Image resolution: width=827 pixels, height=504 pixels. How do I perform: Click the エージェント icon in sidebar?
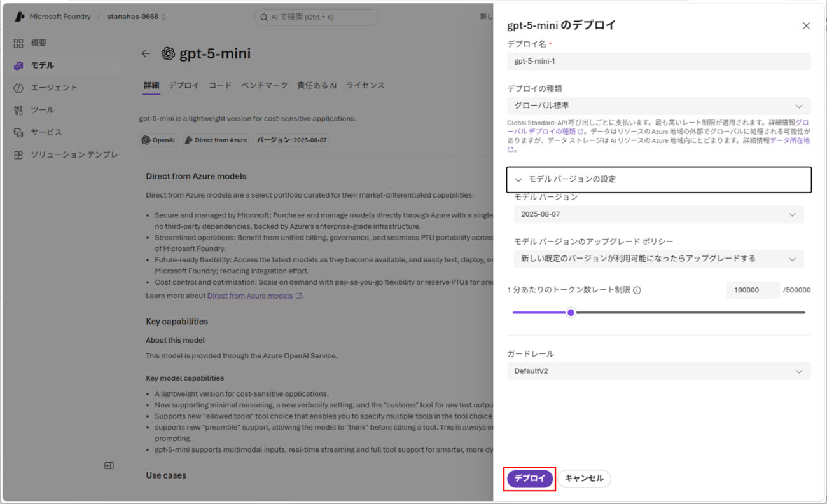click(x=18, y=88)
